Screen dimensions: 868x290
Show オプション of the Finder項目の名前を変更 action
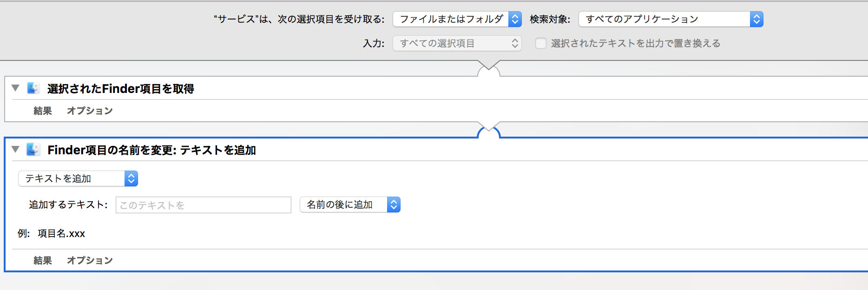tap(90, 260)
